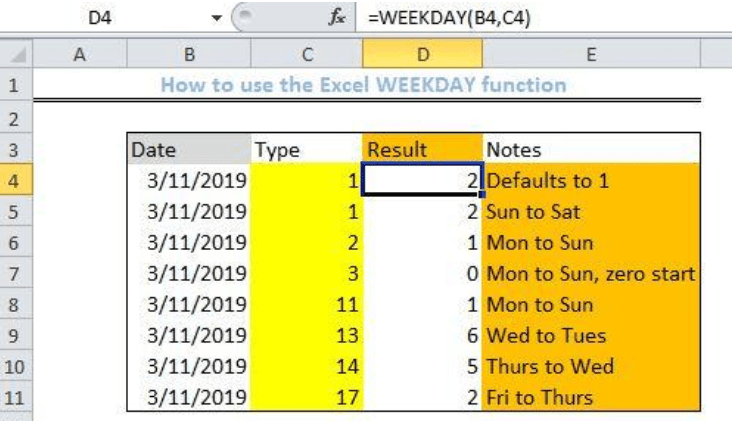Select column B header
The image size is (732, 421).
click(188, 58)
